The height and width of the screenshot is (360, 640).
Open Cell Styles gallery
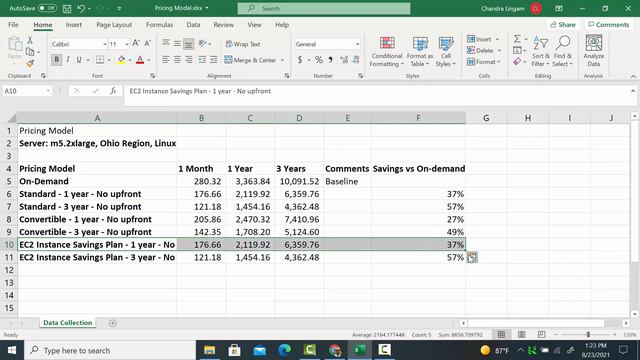(x=445, y=51)
